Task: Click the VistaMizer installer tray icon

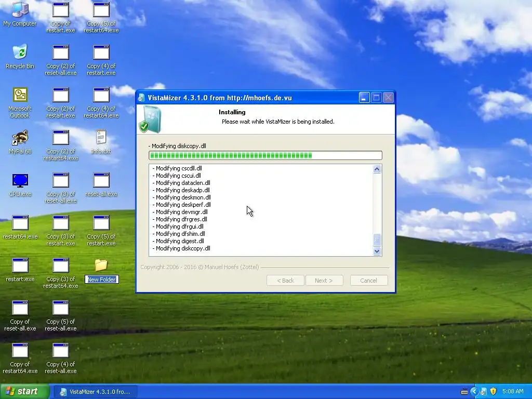Action: coord(484,392)
